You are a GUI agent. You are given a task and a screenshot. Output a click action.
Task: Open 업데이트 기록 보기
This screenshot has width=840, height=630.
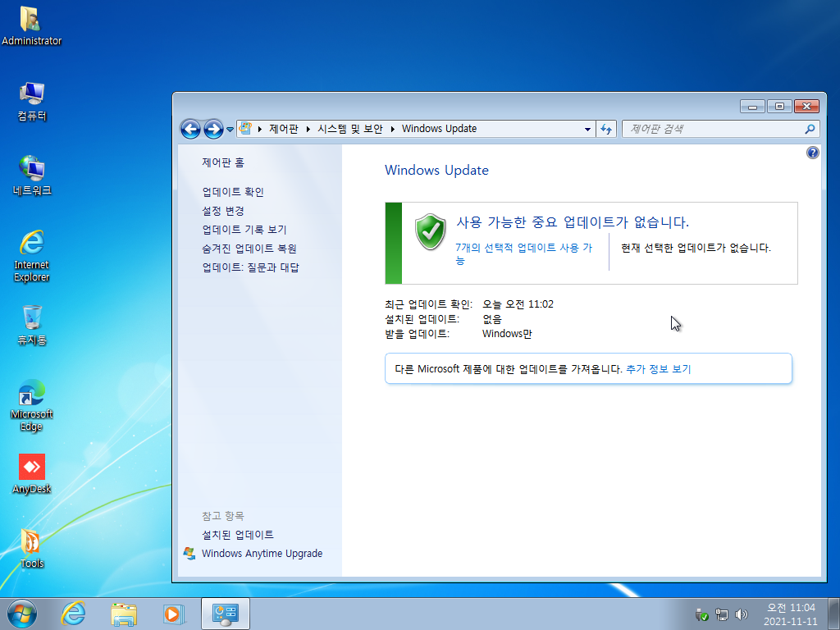(x=244, y=230)
